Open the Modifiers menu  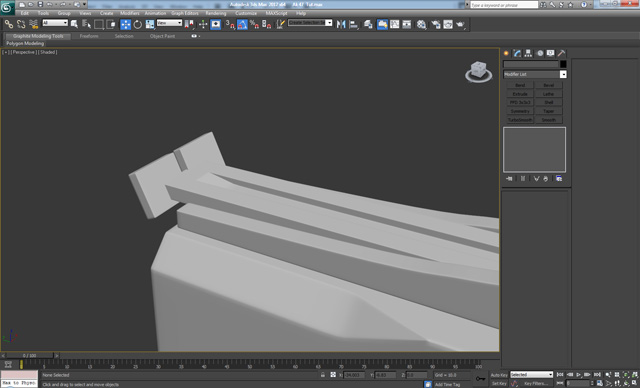[130, 13]
